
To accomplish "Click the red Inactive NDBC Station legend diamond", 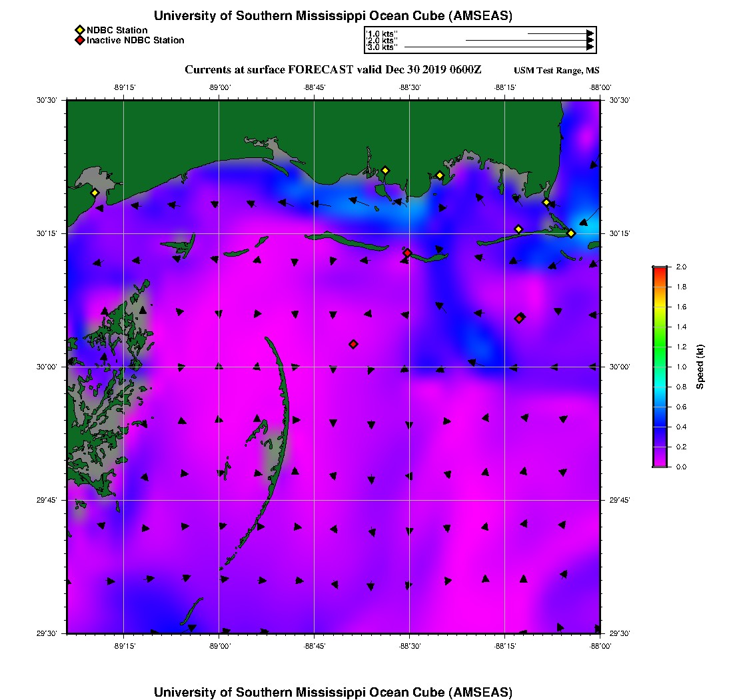I will [79, 41].
